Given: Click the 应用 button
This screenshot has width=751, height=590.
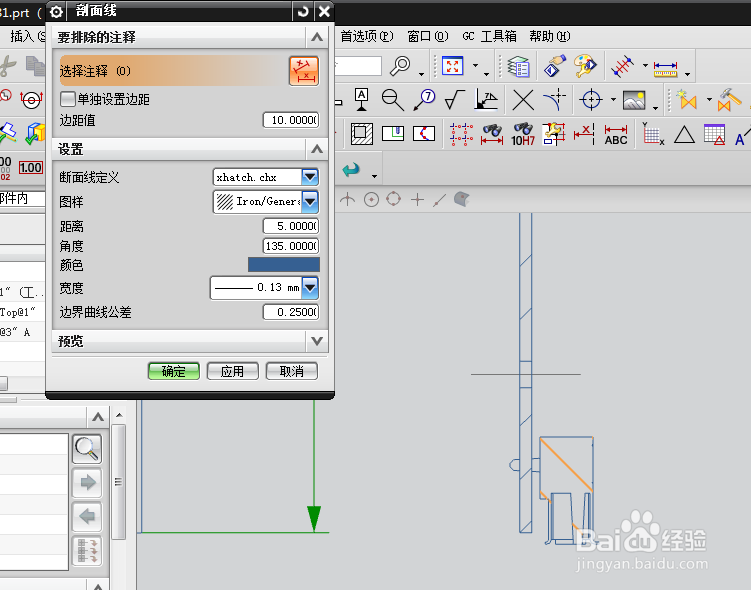Looking at the screenshot, I should 232,371.
